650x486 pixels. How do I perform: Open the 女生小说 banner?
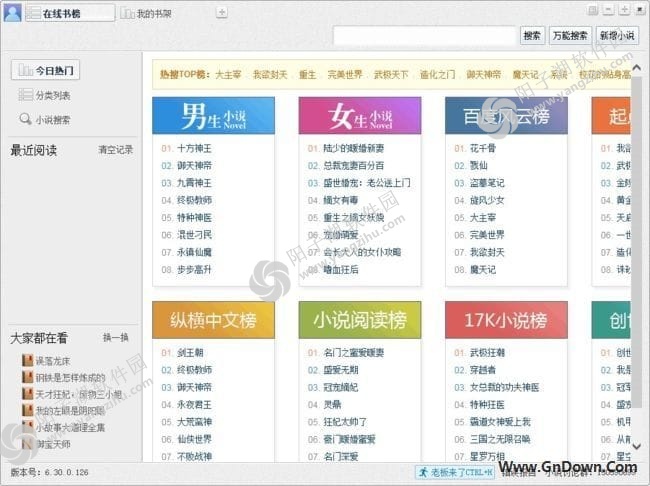point(360,116)
